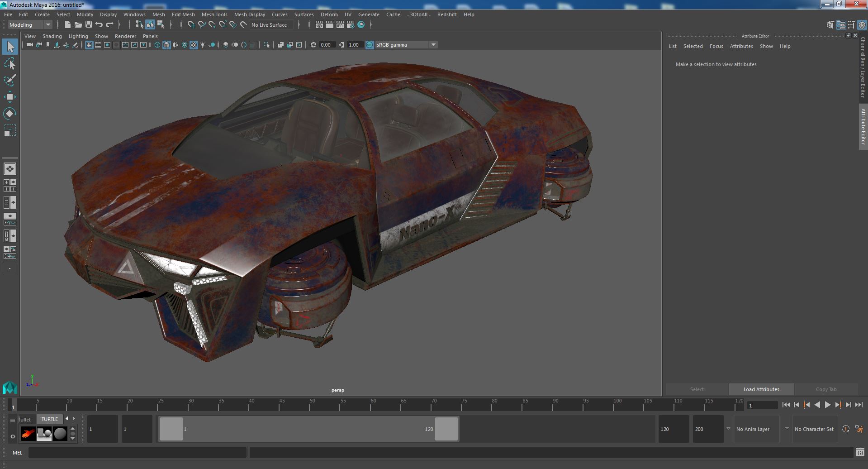Open the Edit Mesh menu
The image size is (868, 469).
pyautogui.click(x=183, y=14)
